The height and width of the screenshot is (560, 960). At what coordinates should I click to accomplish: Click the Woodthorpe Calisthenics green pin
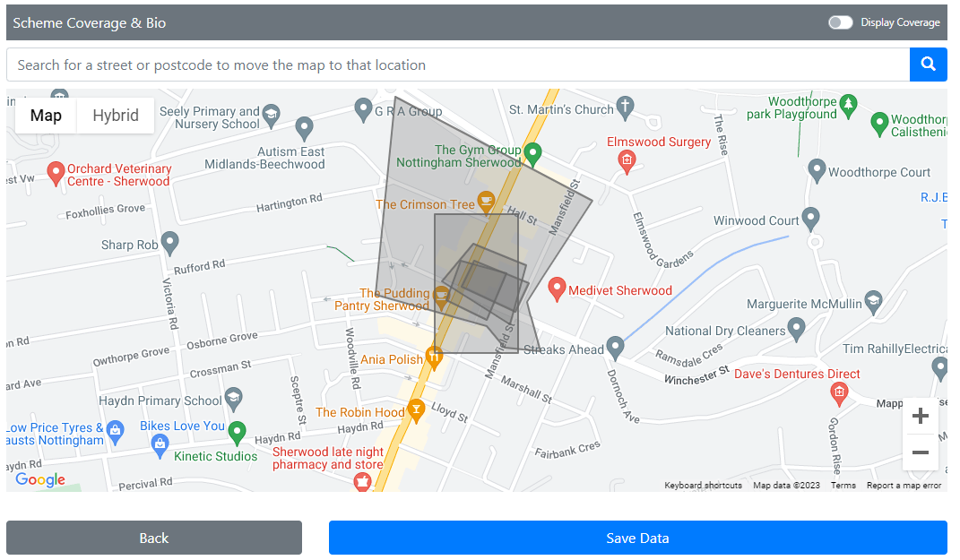point(879,125)
